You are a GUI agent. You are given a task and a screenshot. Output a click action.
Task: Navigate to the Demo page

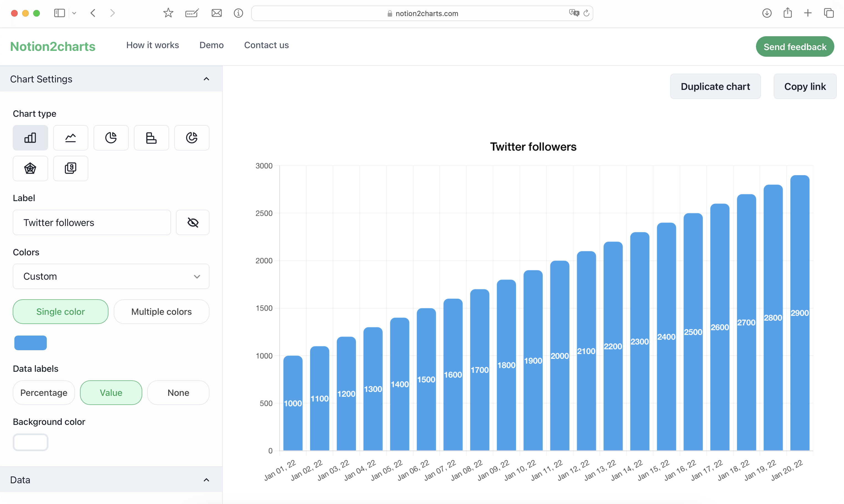211,45
